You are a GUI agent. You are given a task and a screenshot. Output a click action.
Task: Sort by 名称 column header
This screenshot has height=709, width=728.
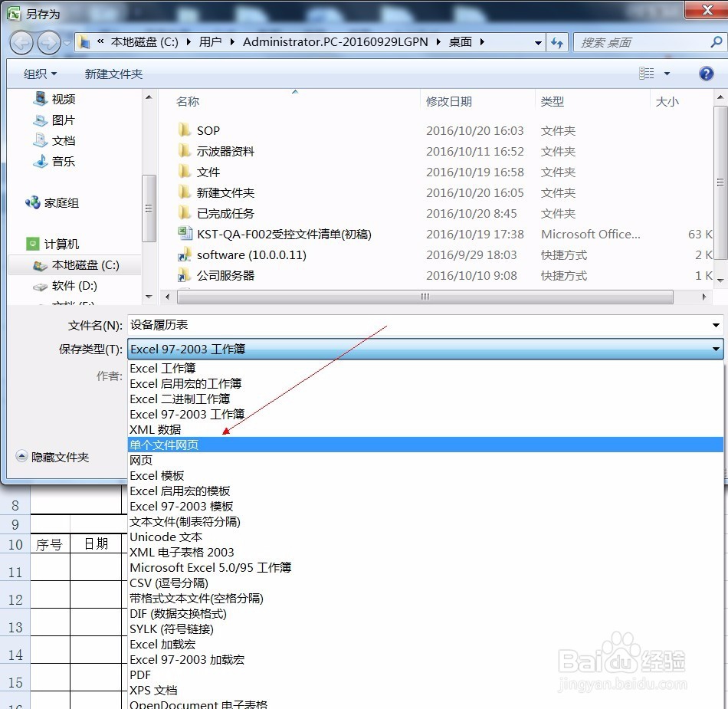188,101
